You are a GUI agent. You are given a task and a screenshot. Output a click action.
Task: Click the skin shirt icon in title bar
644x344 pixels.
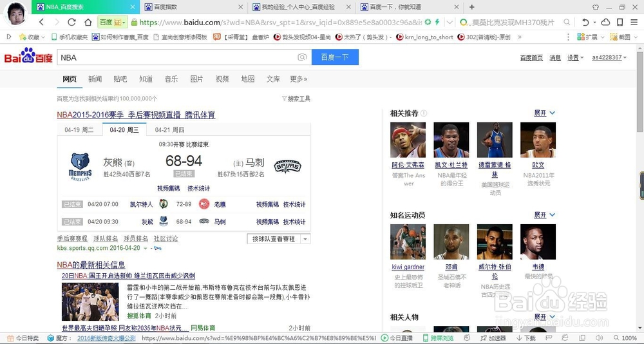pyautogui.click(x=596, y=7)
